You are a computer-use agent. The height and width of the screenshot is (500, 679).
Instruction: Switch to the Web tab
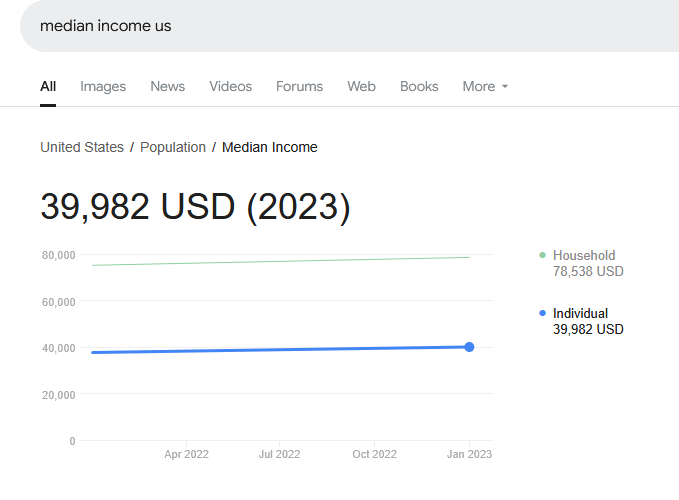click(361, 86)
